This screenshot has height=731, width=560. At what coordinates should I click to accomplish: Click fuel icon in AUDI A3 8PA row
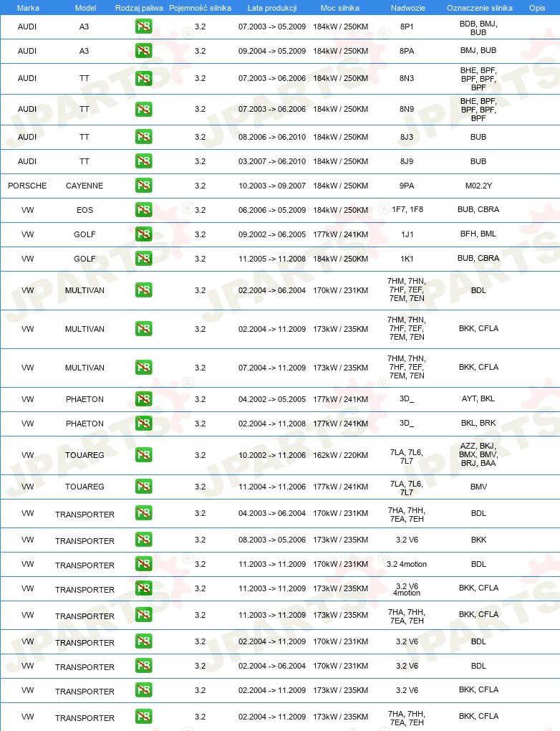pyautogui.click(x=143, y=51)
